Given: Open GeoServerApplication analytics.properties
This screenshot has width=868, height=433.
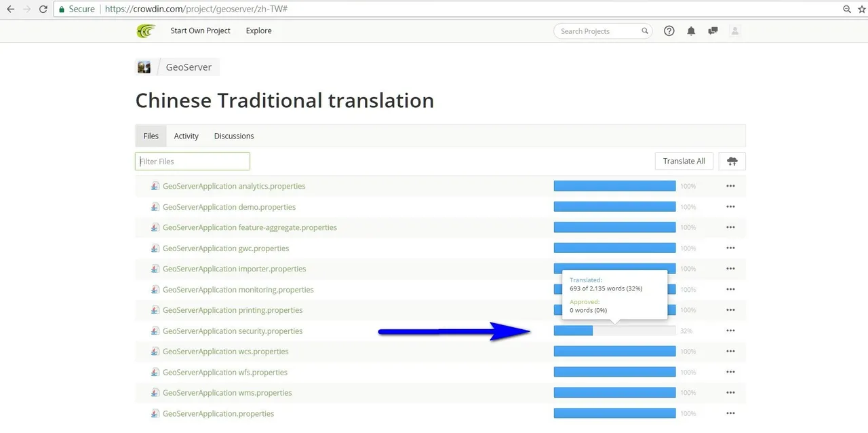Looking at the screenshot, I should click(234, 186).
